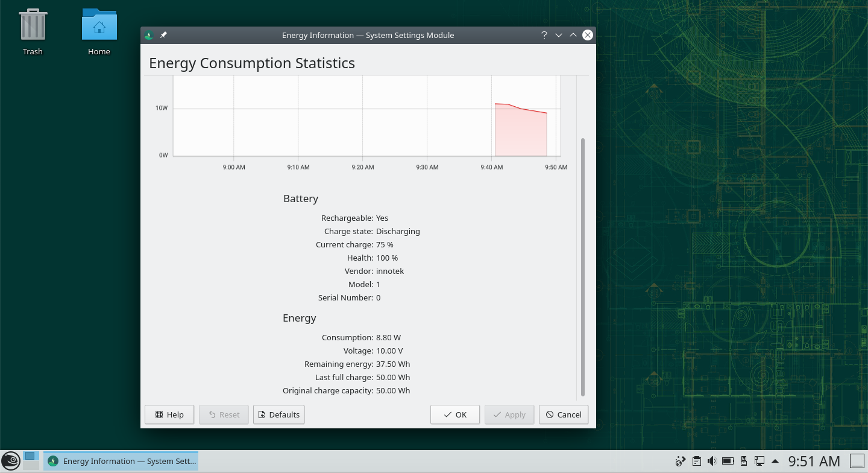868x473 pixels.
Task: Confirm with the OK button
Action: 455,414
